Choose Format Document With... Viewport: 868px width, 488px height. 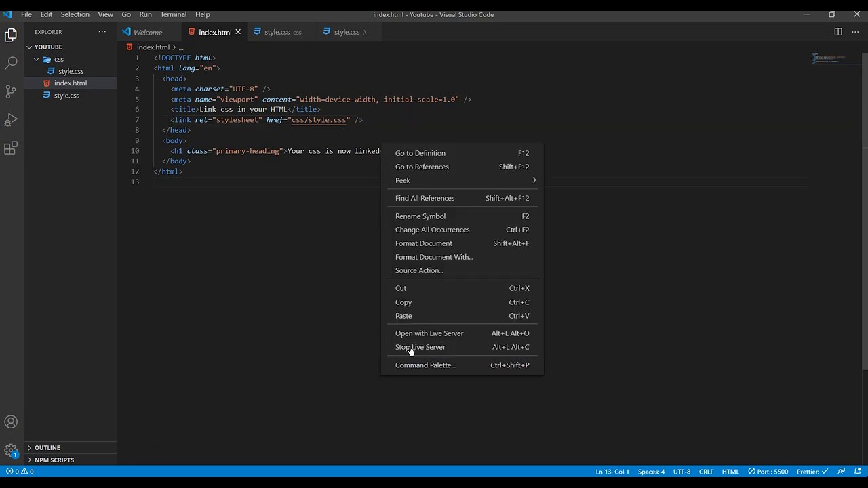click(462, 257)
